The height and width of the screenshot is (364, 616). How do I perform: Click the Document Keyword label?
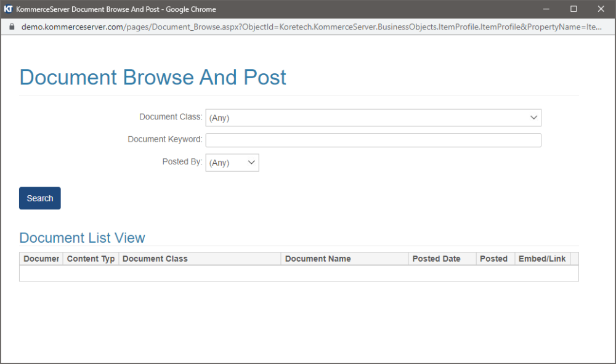click(x=165, y=139)
